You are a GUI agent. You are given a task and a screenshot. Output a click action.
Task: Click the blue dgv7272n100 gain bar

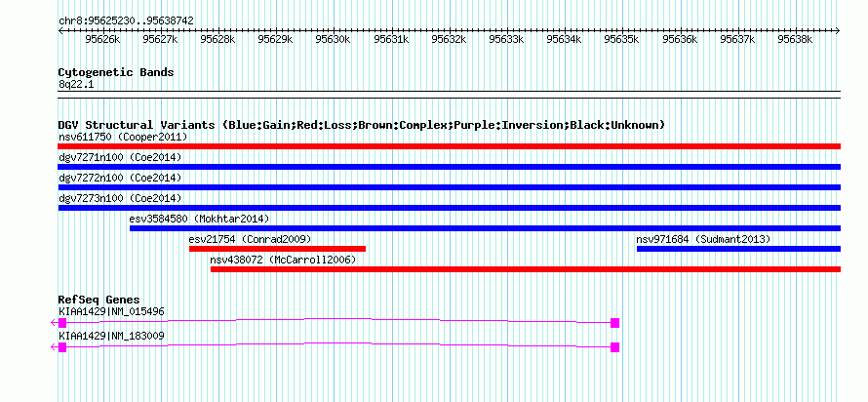(x=450, y=187)
